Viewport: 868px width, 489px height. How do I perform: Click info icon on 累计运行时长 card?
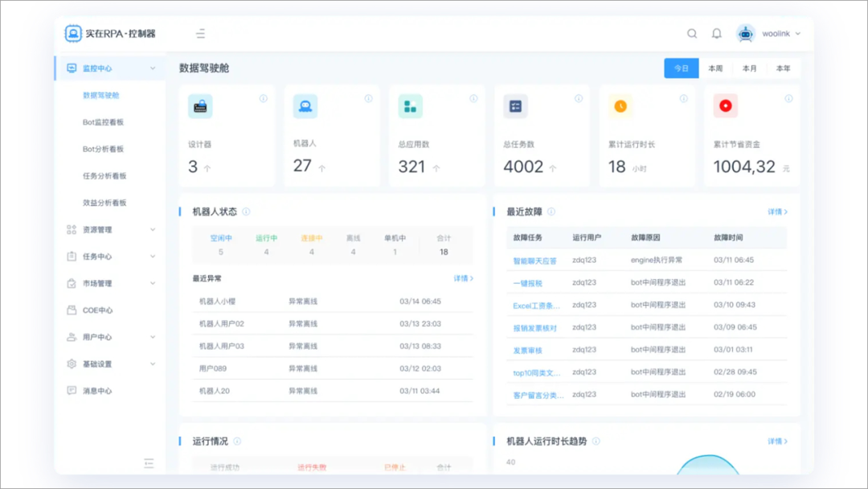(684, 99)
